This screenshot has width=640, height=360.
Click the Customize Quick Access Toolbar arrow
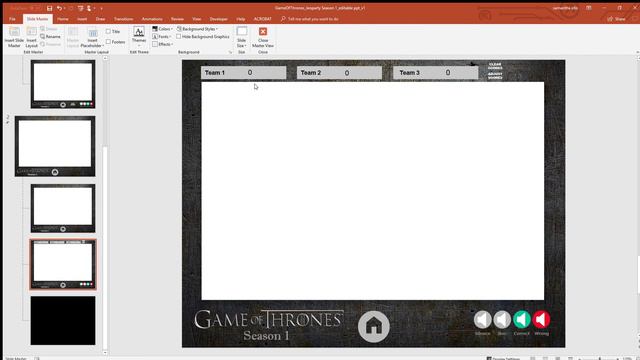click(x=102, y=8)
